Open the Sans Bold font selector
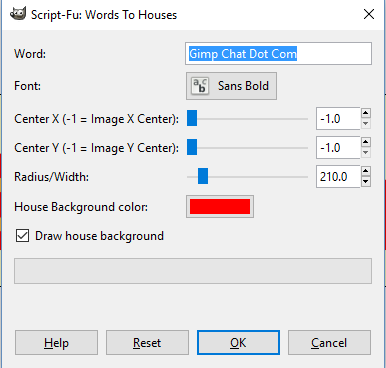Screen dimensions: 386x368 (231, 86)
